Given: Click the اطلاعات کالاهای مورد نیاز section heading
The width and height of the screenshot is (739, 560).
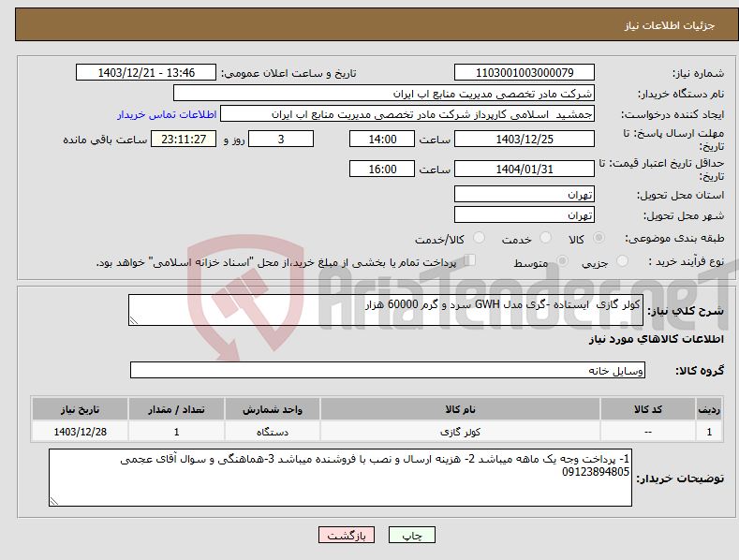Looking at the screenshot, I should (656, 339).
